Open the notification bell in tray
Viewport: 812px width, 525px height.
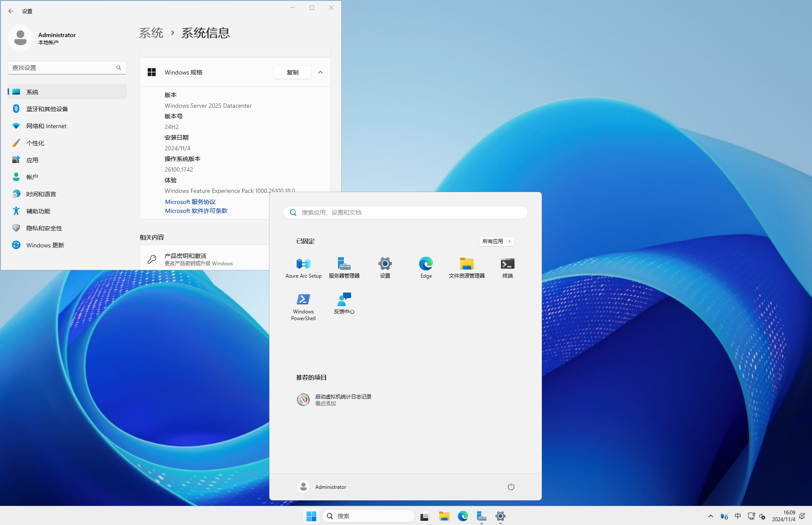pyautogui.click(x=802, y=516)
